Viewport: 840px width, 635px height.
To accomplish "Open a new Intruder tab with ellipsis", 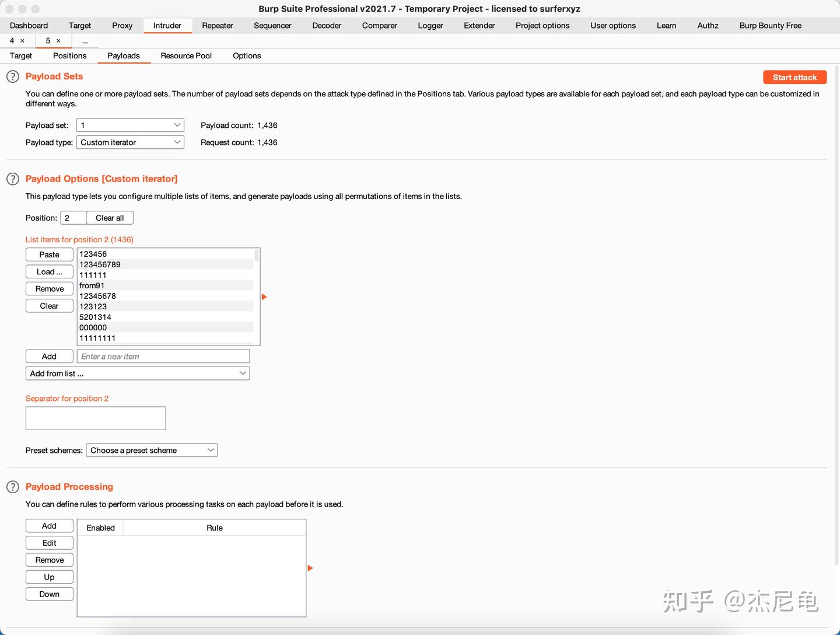I will (x=85, y=41).
